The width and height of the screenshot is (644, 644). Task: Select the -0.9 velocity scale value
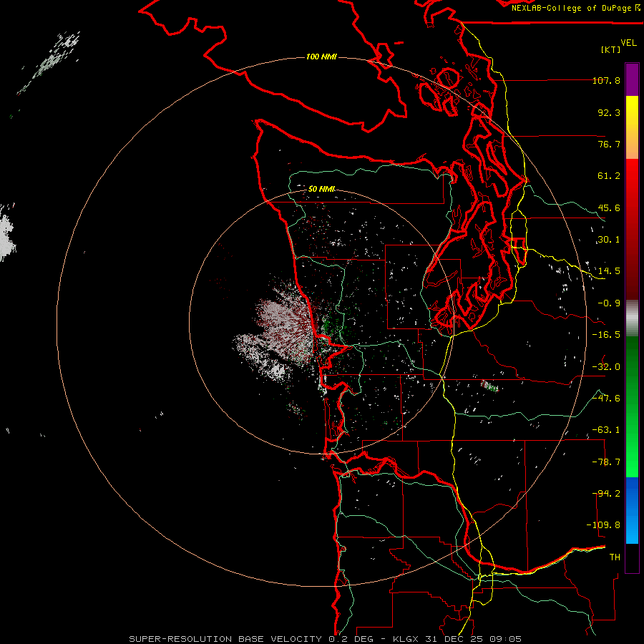click(x=609, y=303)
